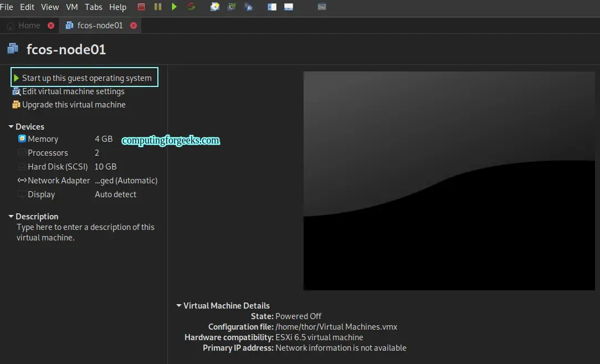Show or hide the thumbnail bar

[288, 7]
